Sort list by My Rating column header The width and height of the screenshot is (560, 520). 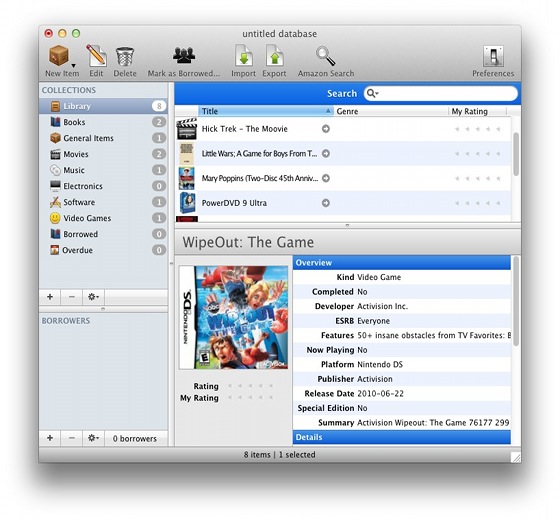478,111
